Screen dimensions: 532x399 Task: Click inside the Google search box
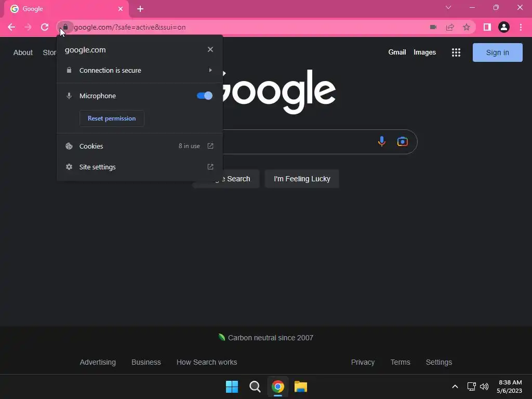(x=299, y=141)
